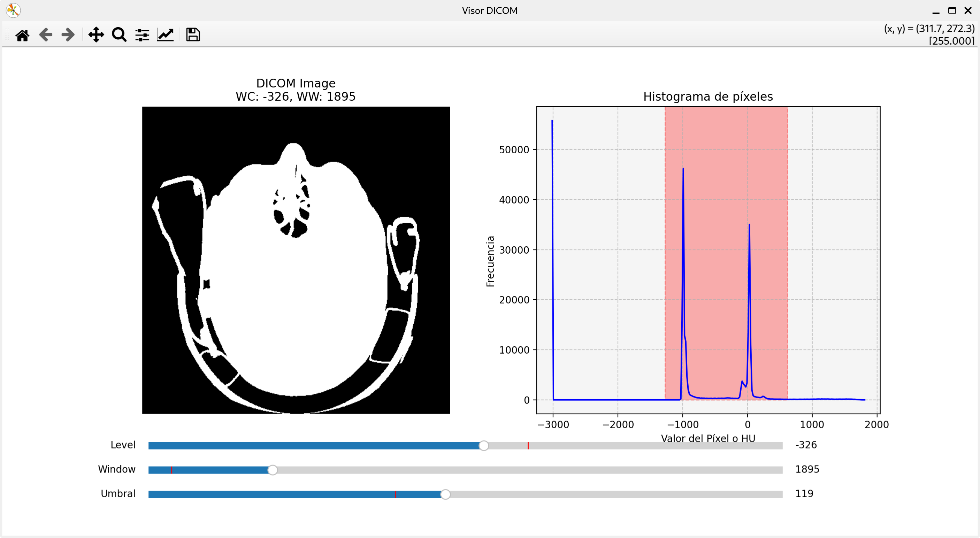The image size is (980, 538).
Task: Click the Forward arrow in toolbar
Action: point(68,35)
